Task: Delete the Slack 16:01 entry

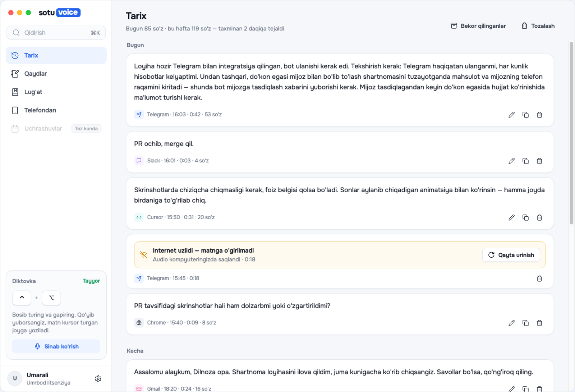Action: click(x=539, y=161)
